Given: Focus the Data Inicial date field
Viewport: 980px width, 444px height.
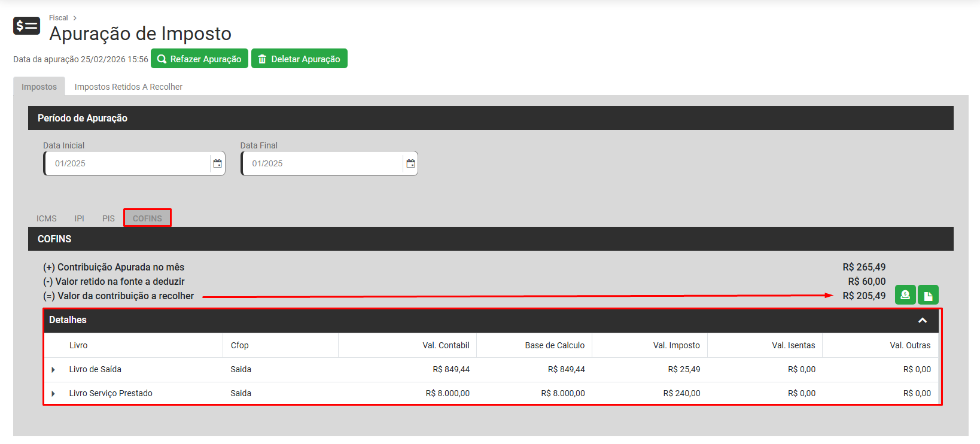Looking at the screenshot, I should pyautogui.click(x=129, y=163).
